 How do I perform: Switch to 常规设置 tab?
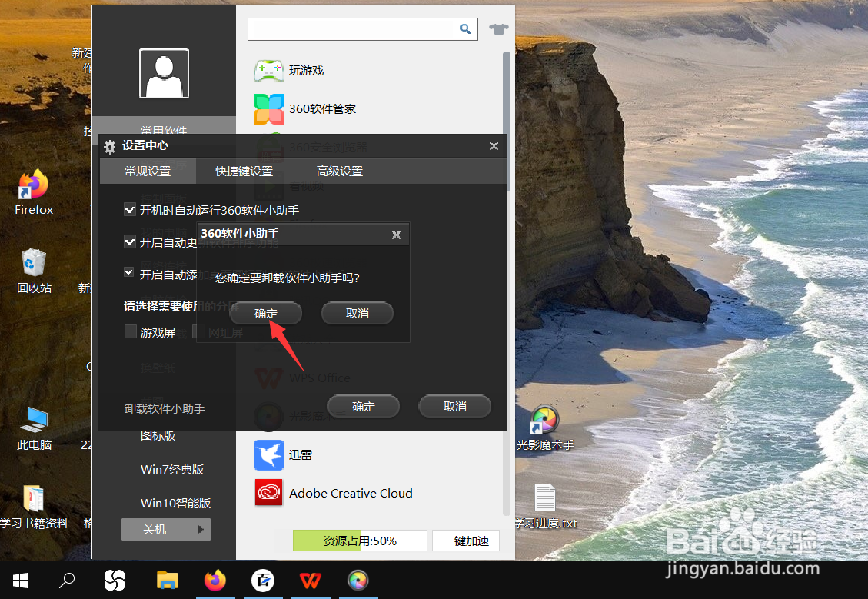pyautogui.click(x=148, y=171)
